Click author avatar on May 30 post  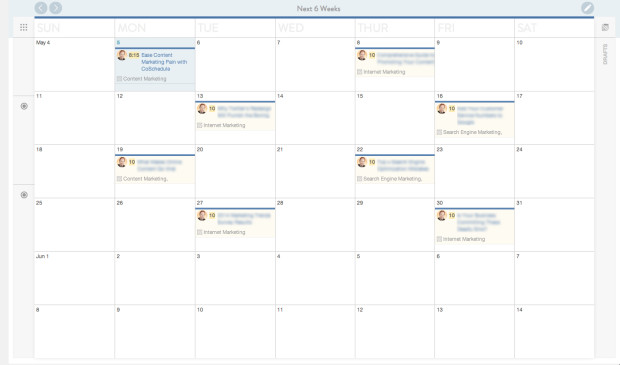[x=442, y=215]
